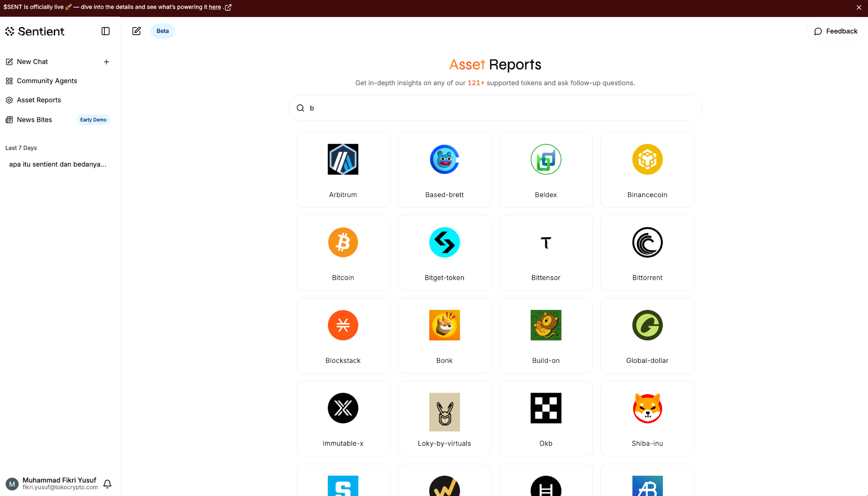Open the Bonk token card
The width and height of the screenshot is (868, 496).
click(x=444, y=336)
